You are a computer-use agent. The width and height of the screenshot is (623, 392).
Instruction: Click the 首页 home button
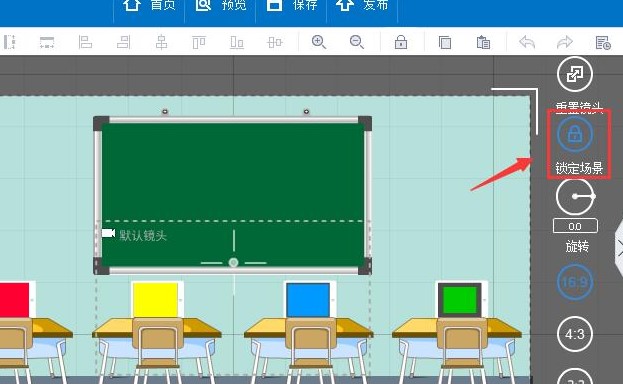[149, 6]
